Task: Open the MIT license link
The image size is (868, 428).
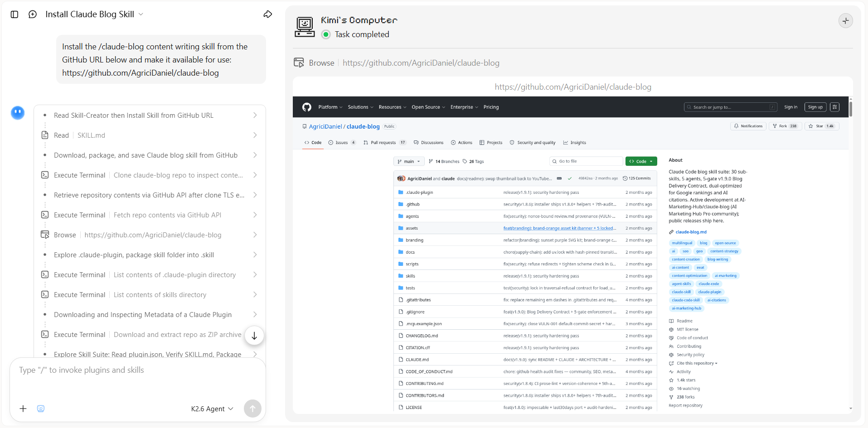Action: pos(687,330)
